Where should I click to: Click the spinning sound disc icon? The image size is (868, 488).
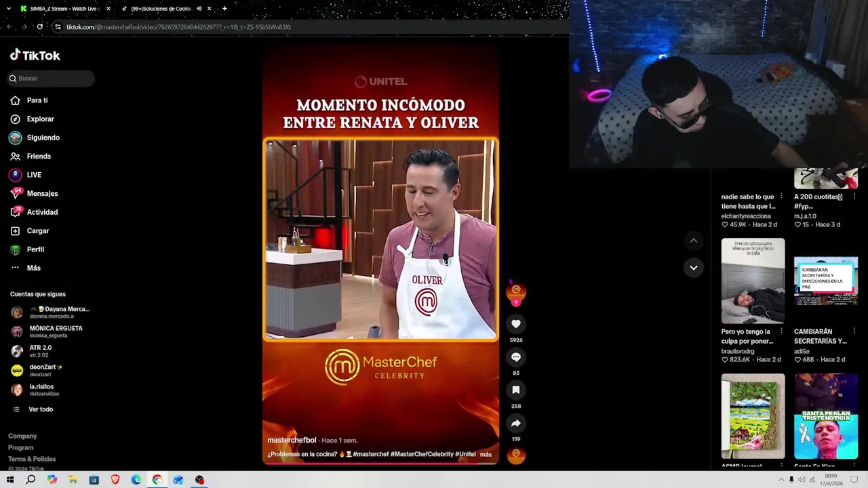click(516, 455)
